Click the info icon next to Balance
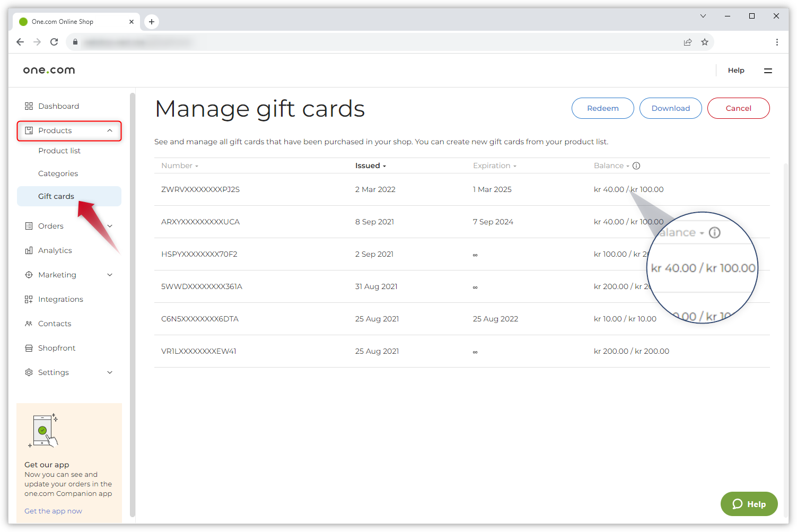 636,165
